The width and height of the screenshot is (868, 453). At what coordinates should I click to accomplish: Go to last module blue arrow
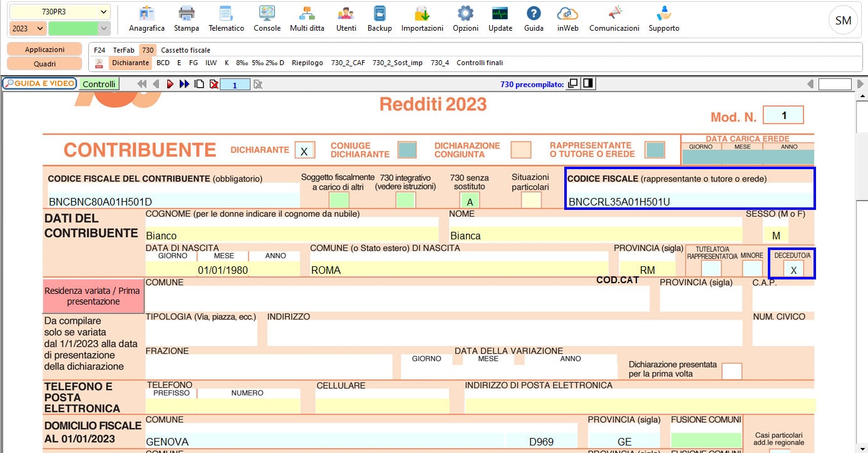tap(184, 84)
